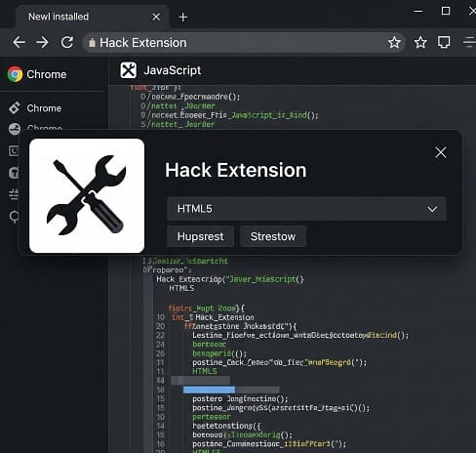Screen dimensions: 476x453
Task: Click the search magnifier icon in sidebar
Action: (14, 217)
